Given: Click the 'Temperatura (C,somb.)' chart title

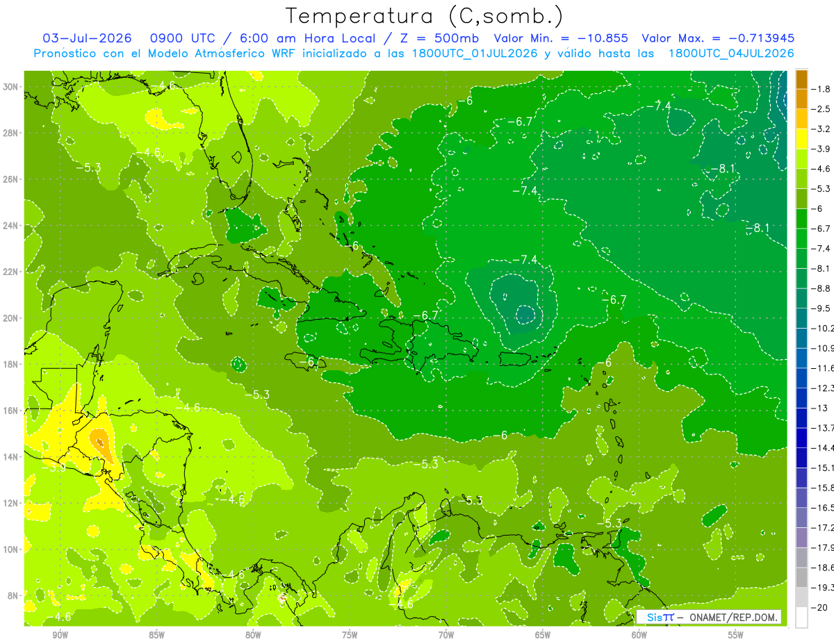Looking at the screenshot, I should (x=425, y=16).
